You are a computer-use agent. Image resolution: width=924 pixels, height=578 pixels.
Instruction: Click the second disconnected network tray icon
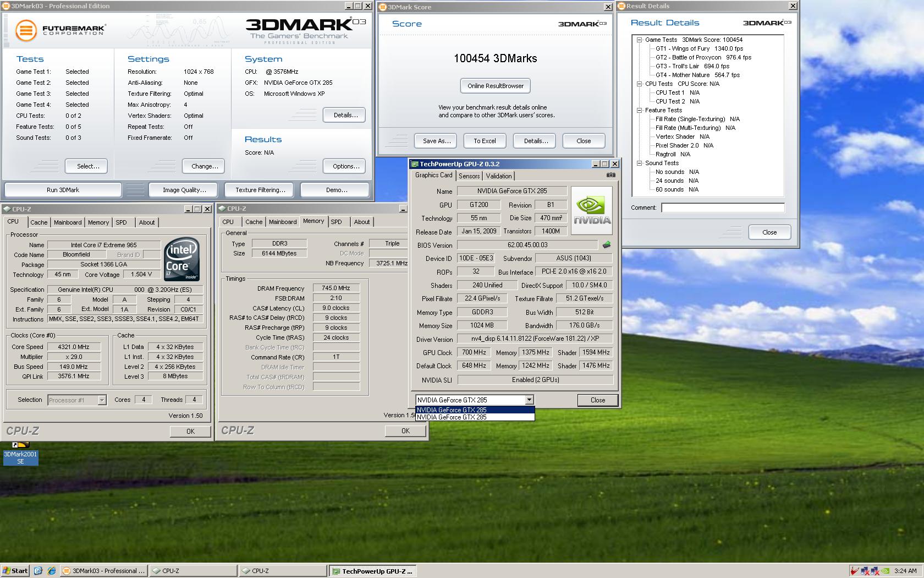[876, 571]
